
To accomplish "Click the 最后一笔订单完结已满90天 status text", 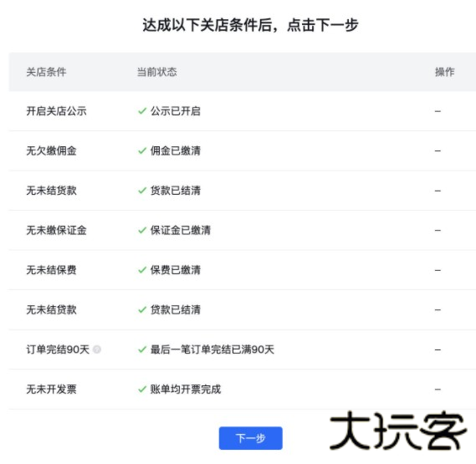I will pyautogui.click(x=212, y=349).
